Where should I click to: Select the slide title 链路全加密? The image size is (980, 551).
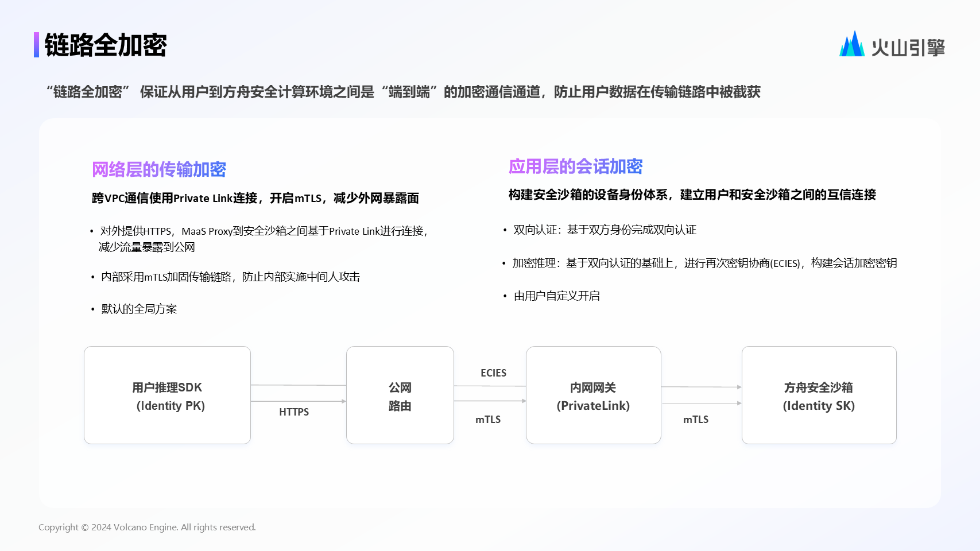click(106, 45)
